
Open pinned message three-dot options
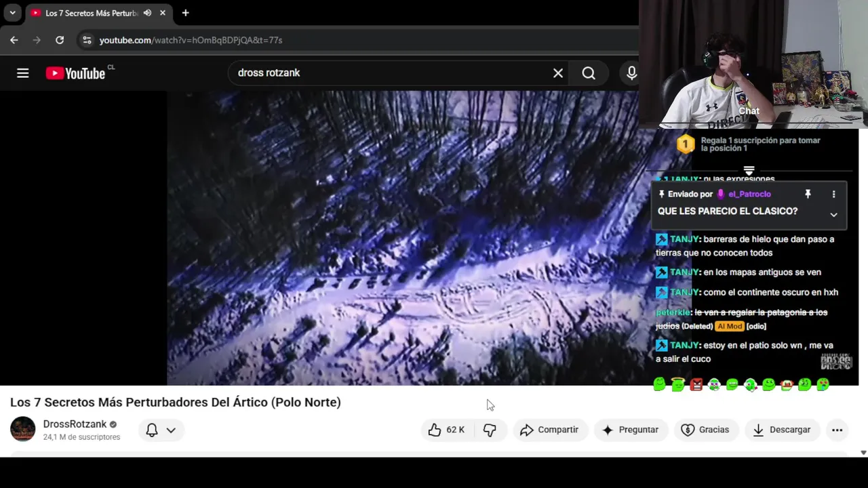(833, 194)
